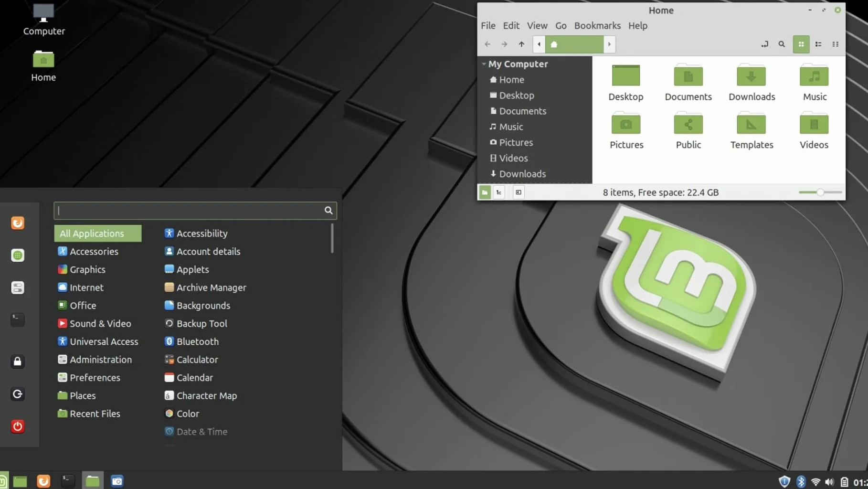868x489 pixels.
Task: Go back in the Home file manager
Action: click(x=487, y=44)
